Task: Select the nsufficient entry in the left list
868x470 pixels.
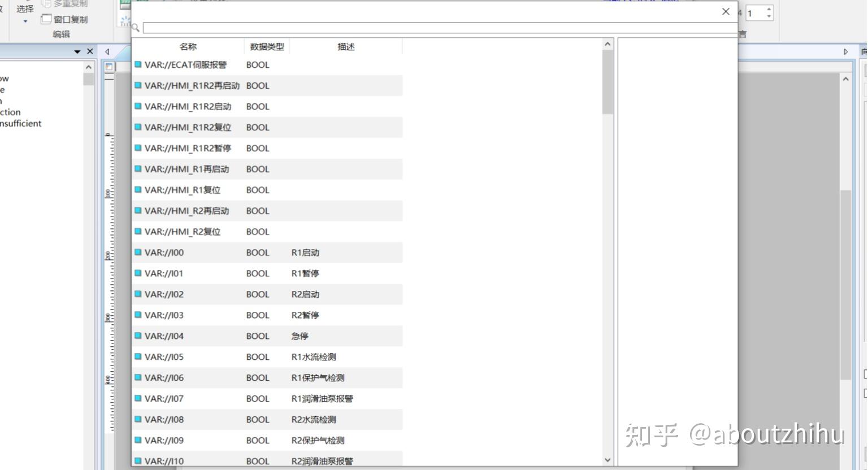Action: click(21, 123)
